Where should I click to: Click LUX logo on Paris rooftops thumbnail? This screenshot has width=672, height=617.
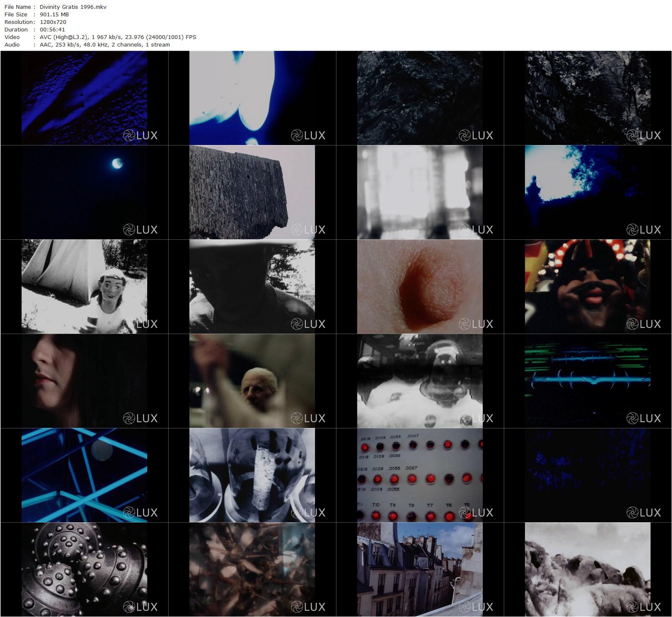click(x=476, y=607)
